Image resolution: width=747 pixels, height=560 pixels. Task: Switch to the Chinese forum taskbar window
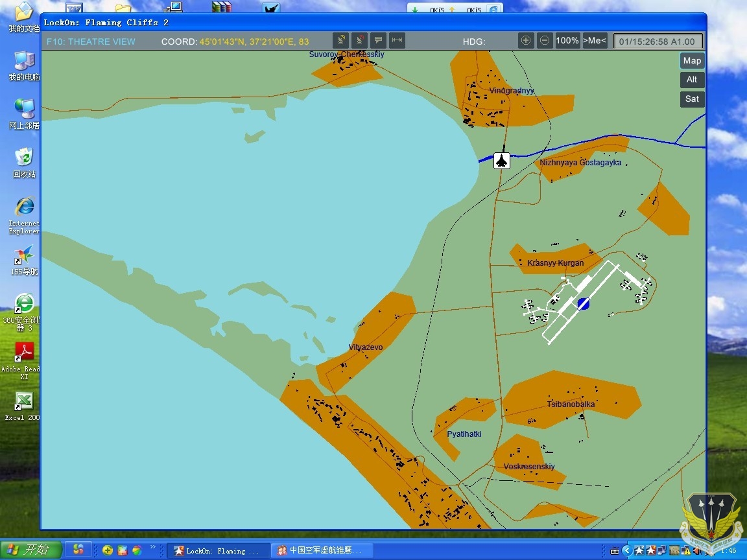click(322, 550)
